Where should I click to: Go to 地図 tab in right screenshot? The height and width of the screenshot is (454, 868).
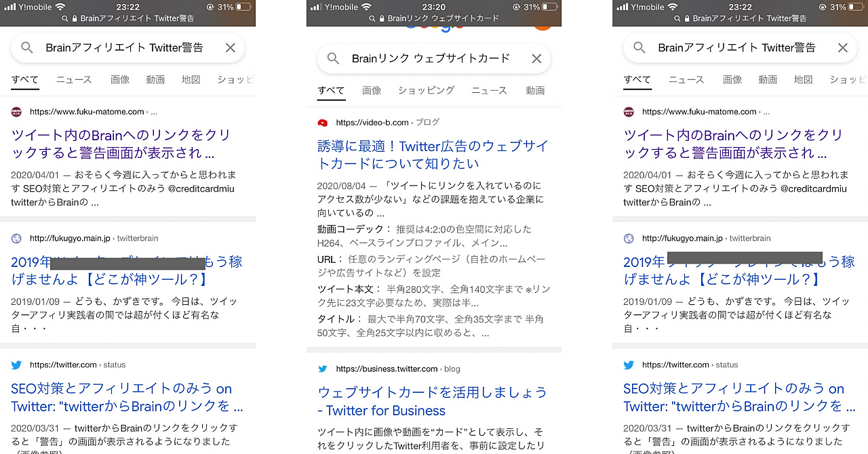(804, 79)
